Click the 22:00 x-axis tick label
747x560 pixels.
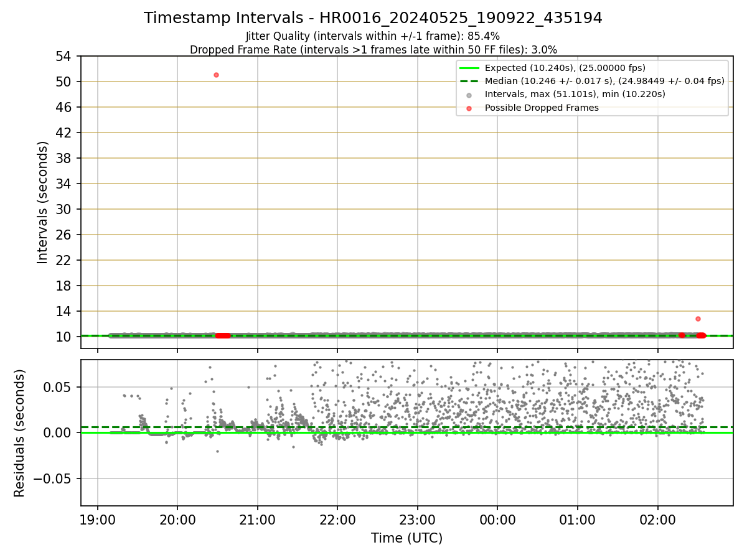click(x=337, y=519)
